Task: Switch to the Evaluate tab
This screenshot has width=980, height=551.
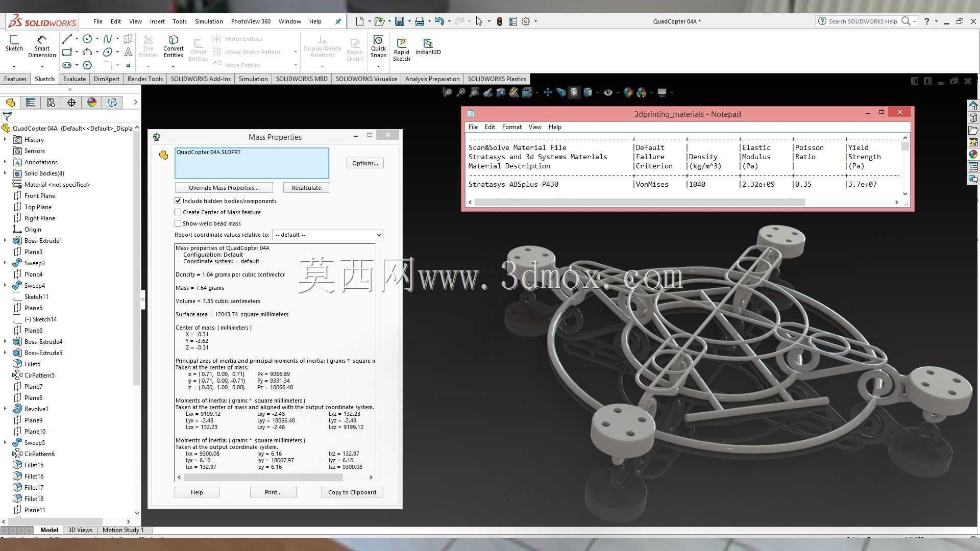Action: pos(75,79)
